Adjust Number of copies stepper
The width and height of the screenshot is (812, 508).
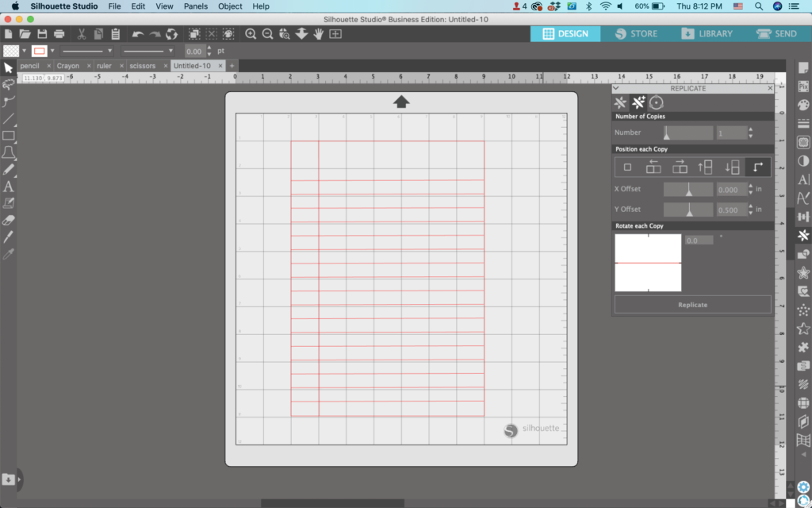point(751,133)
